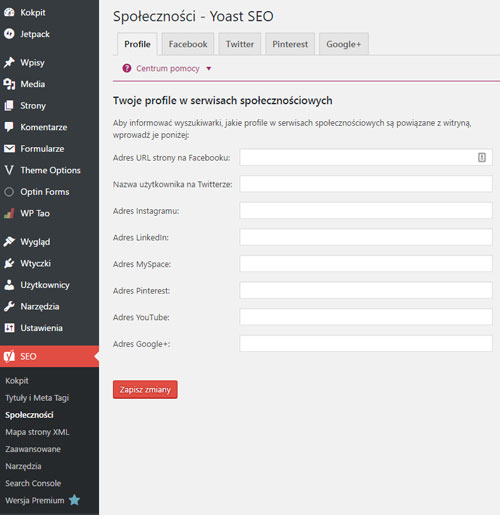Click the Yoast SEO logo icon
This screenshot has height=515, width=500.
(9, 356)
